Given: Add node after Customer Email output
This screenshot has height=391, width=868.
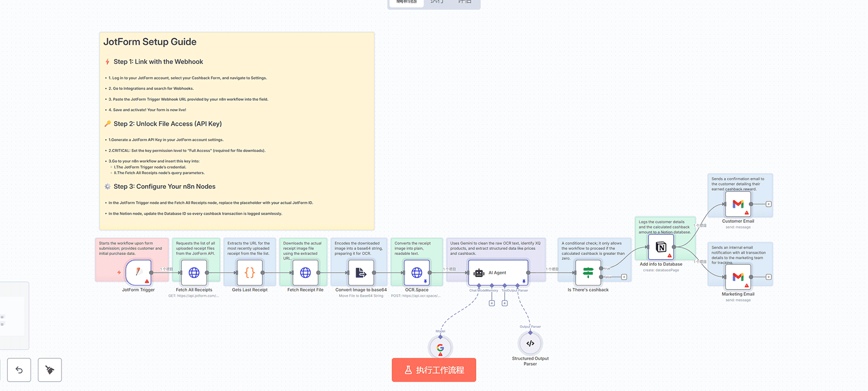Looking at the screenshot, I should [769, 204].
